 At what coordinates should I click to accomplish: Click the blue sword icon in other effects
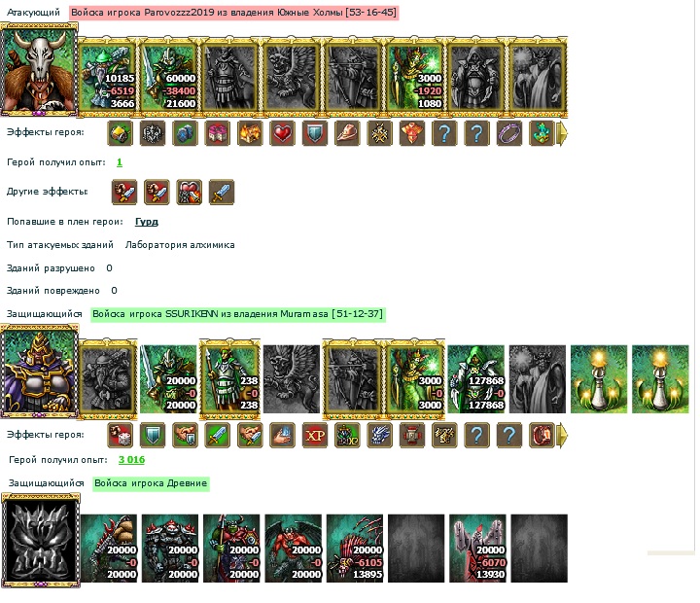[x=222, y=192]
